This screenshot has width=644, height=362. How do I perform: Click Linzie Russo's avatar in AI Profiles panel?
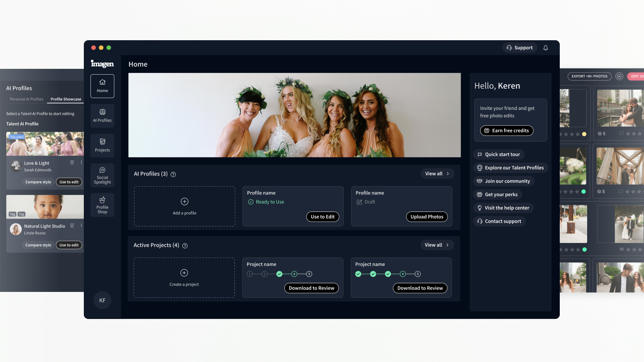[16, 229]
